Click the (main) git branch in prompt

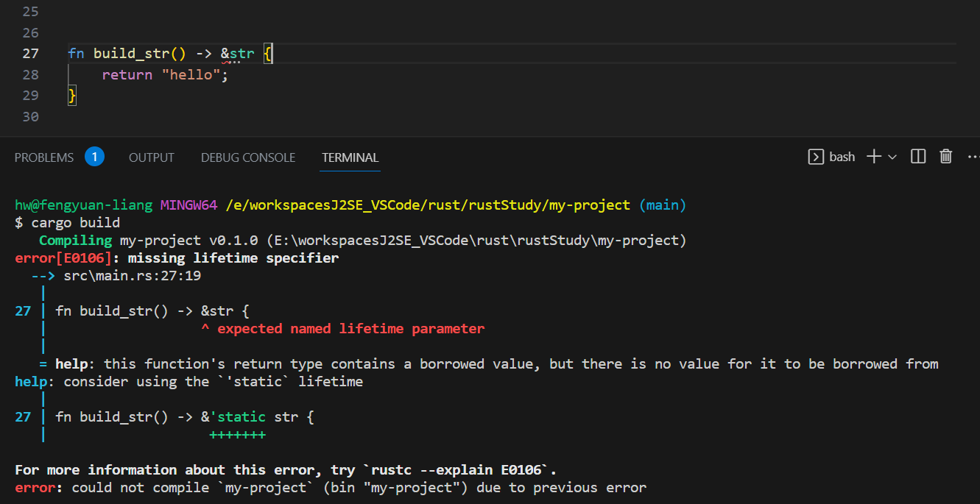coord(663,205)
